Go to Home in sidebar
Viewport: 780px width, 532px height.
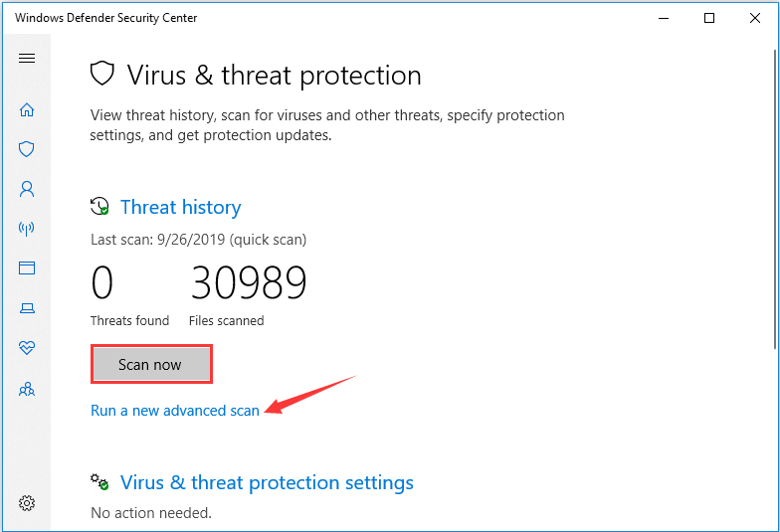(27, 109)
